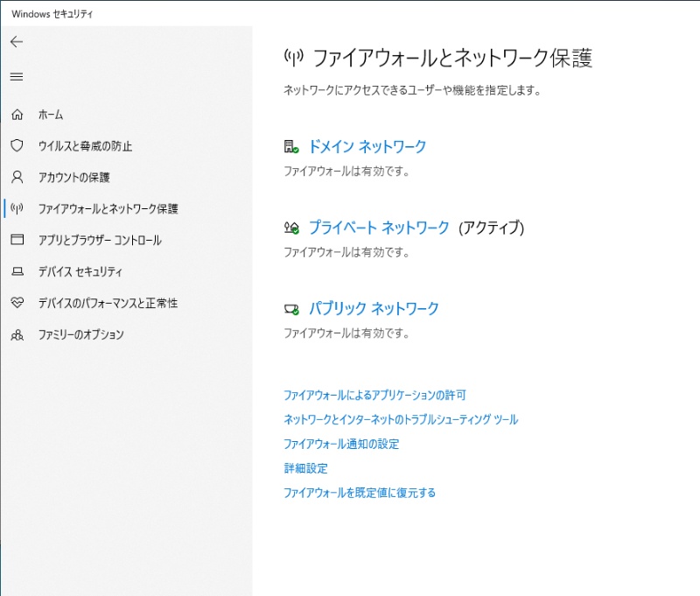Click the domain network building icon
The height and width of the screenshot is (596, 700).
(291, 147)
